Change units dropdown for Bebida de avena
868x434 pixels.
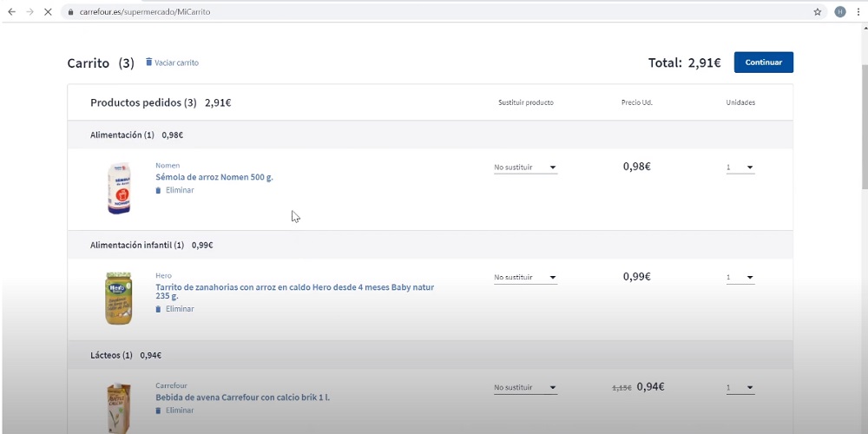pyautogui.click(x=740, y=388)
